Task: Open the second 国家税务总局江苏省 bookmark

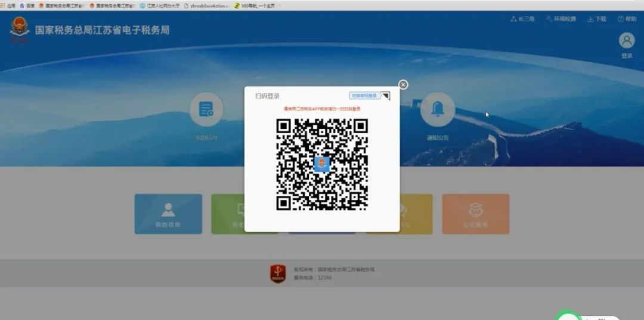Action: click(113, 6)
